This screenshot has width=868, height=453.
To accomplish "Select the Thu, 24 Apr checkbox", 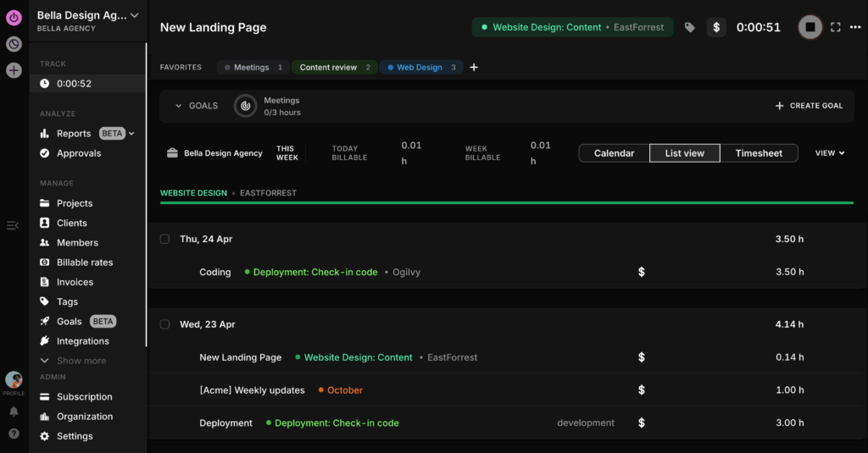I will 165,239.
